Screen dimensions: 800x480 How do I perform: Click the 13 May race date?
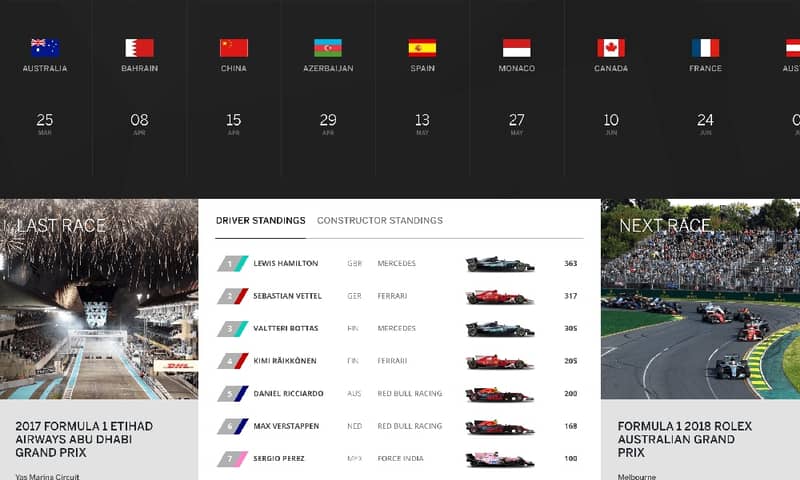point(422,123)
